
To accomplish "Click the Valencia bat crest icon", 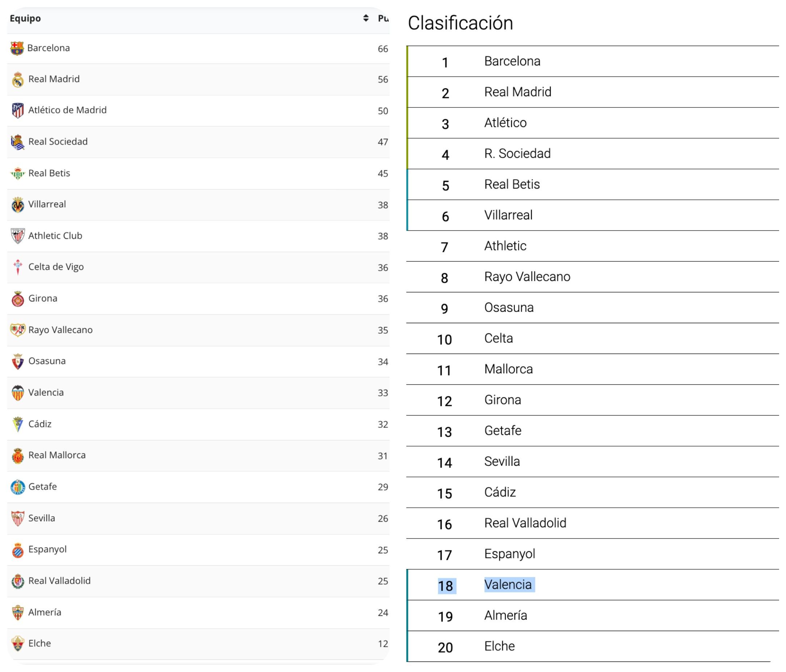I will click(x=18, y=393).
